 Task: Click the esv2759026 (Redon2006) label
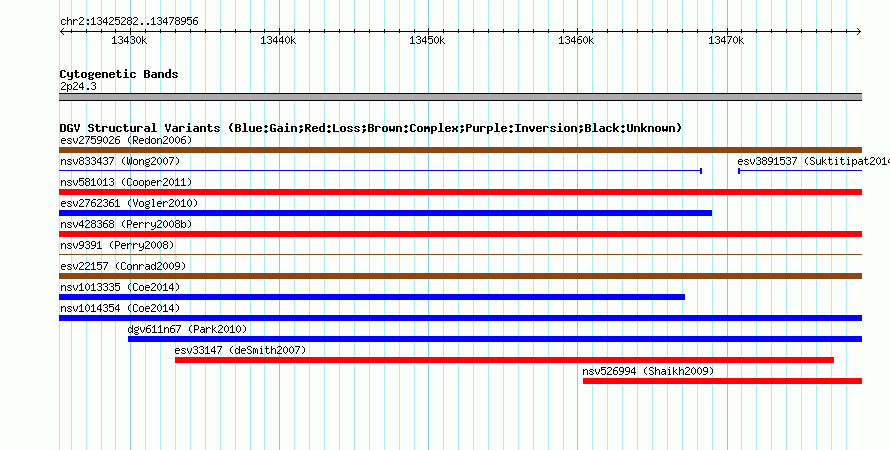126,140
